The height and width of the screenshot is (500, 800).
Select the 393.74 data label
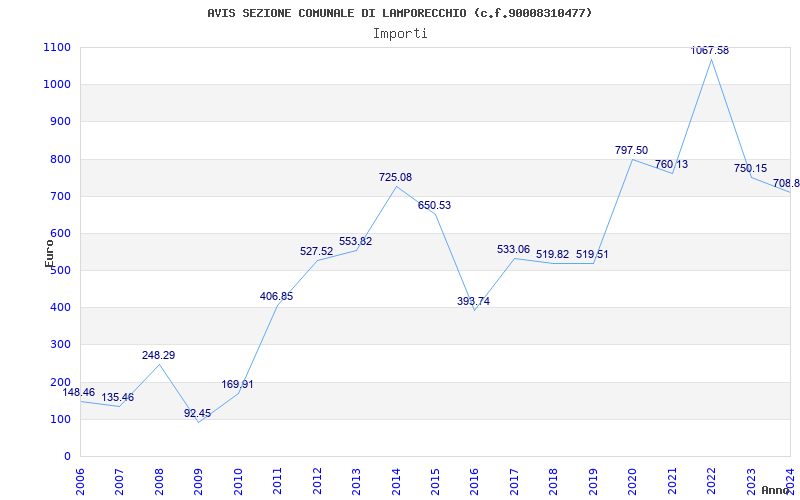[473, 302]
